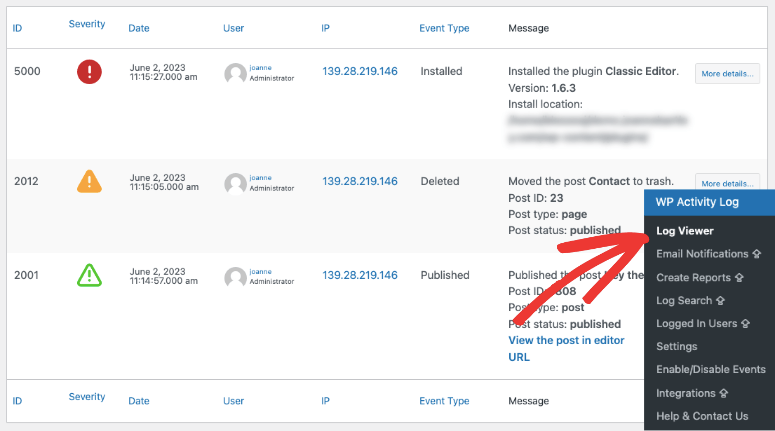This screenshot has width=775, height=431.
Task: Click joanne's avatar in the event 2001 row
Action: click(x=235, y=277)
